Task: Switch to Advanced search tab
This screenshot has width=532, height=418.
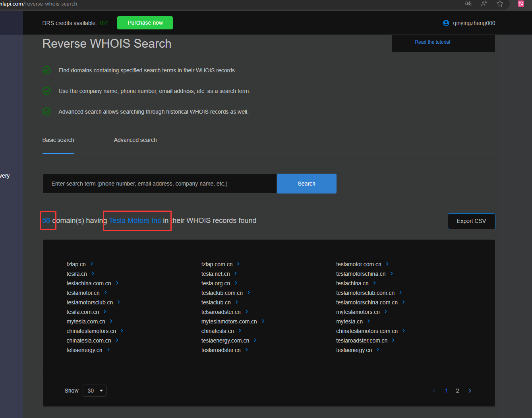Action: tap(135, 140)
